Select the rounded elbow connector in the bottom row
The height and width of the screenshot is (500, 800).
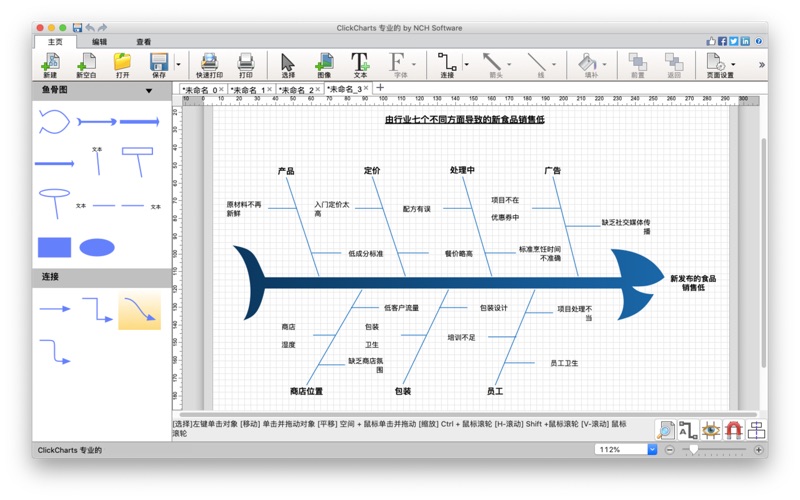(x=55, y=352)
